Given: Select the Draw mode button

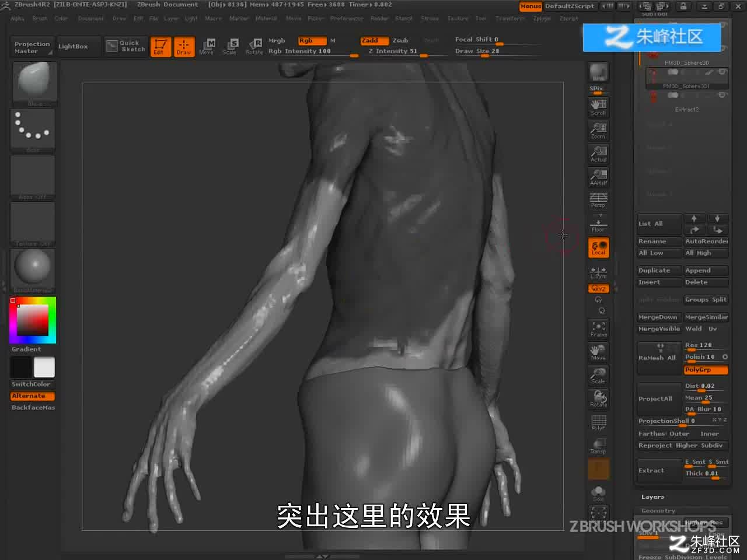Looking at the screenshot, I should (x=184, y=47).
